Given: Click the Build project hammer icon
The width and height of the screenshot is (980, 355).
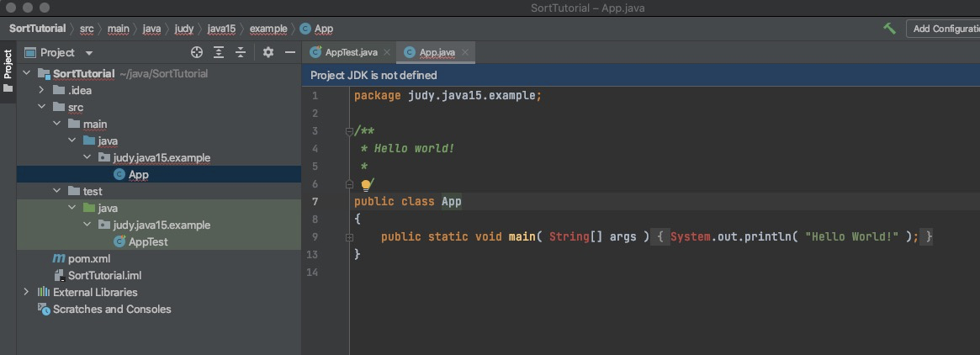Looking at the screenshot, I should pyautogui.click(x=889, y=28).
